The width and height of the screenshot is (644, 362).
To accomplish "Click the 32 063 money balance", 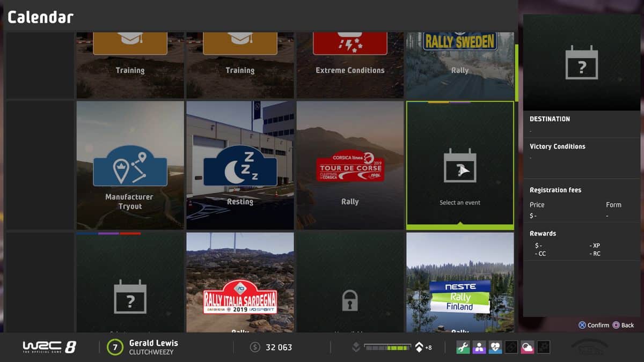I will [x=279, y=347].
